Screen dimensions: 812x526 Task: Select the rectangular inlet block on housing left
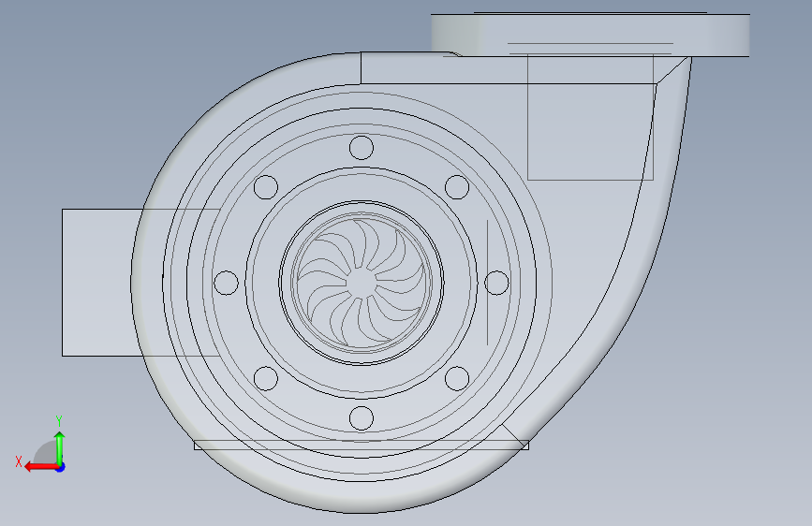click(x=102, y=283)
